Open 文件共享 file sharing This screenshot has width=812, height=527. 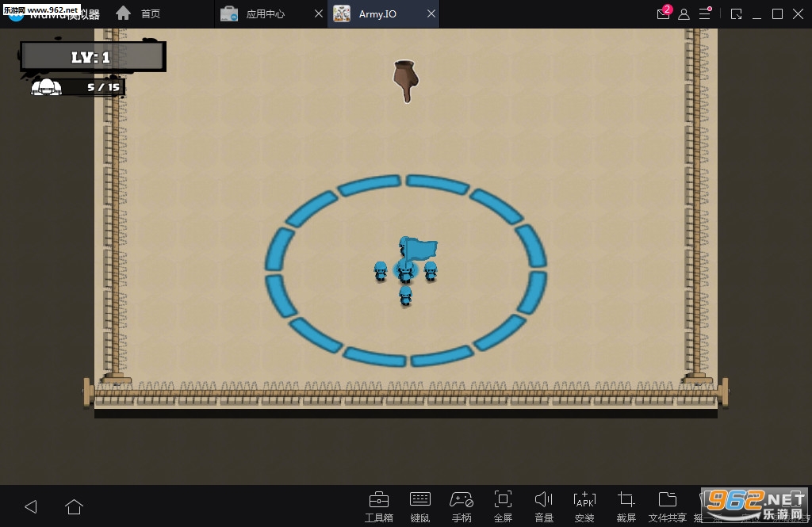[x=668, y=507]
